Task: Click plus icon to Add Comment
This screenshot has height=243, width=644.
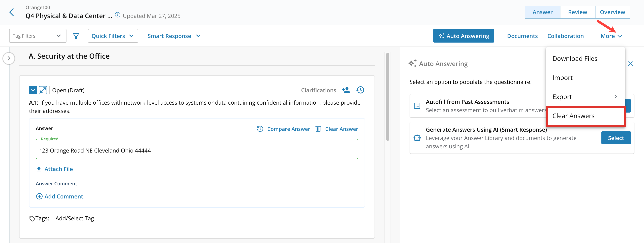Action: 39,196
